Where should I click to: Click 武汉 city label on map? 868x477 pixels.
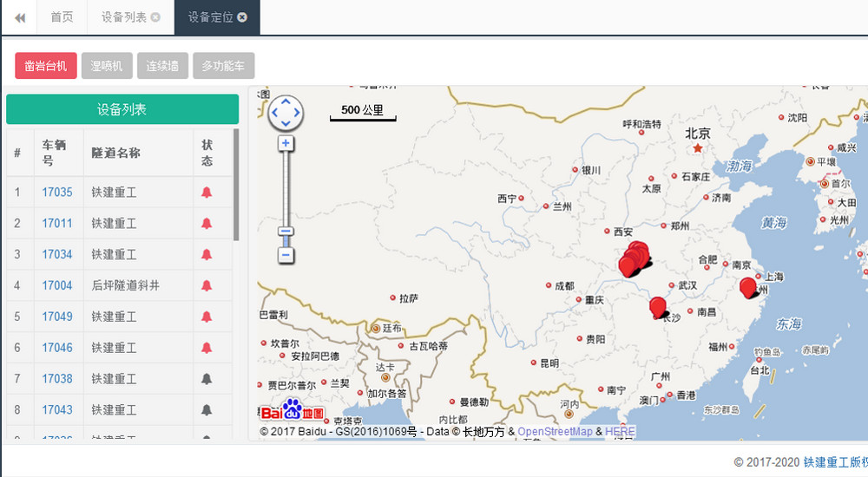687,285
